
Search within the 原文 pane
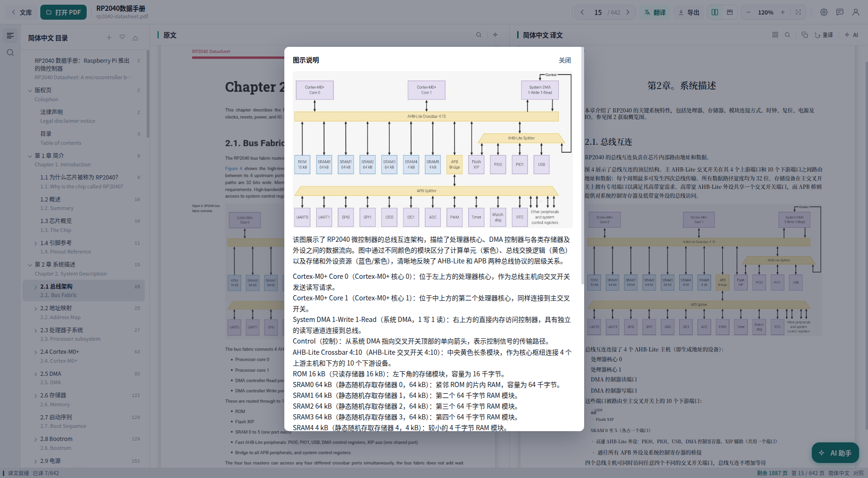479,35
